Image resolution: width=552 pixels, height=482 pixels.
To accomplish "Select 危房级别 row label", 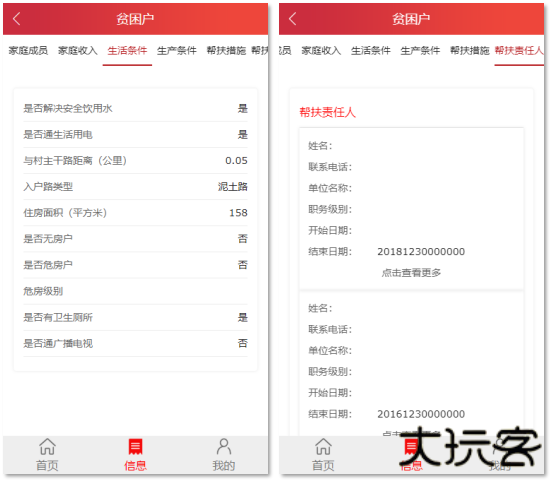I will pos(43,291).
